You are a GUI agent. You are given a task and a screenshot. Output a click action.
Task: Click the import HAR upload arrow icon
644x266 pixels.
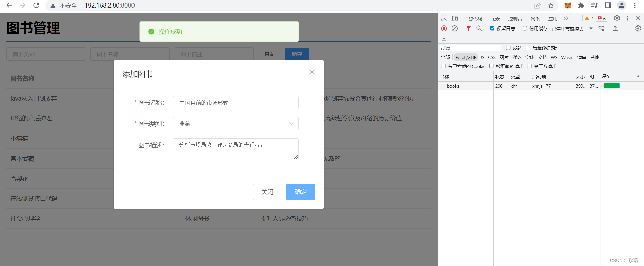click(x=615, y=29)
